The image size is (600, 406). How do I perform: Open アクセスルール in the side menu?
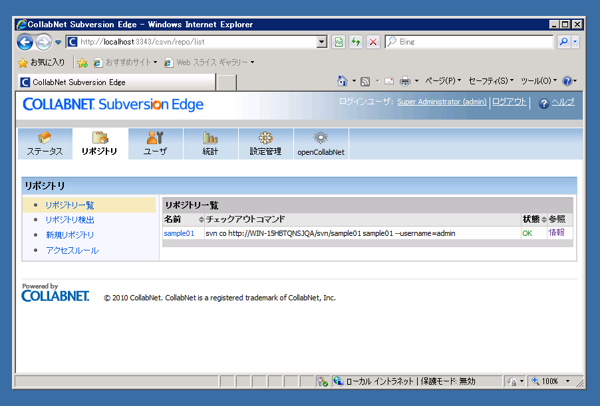72,251
